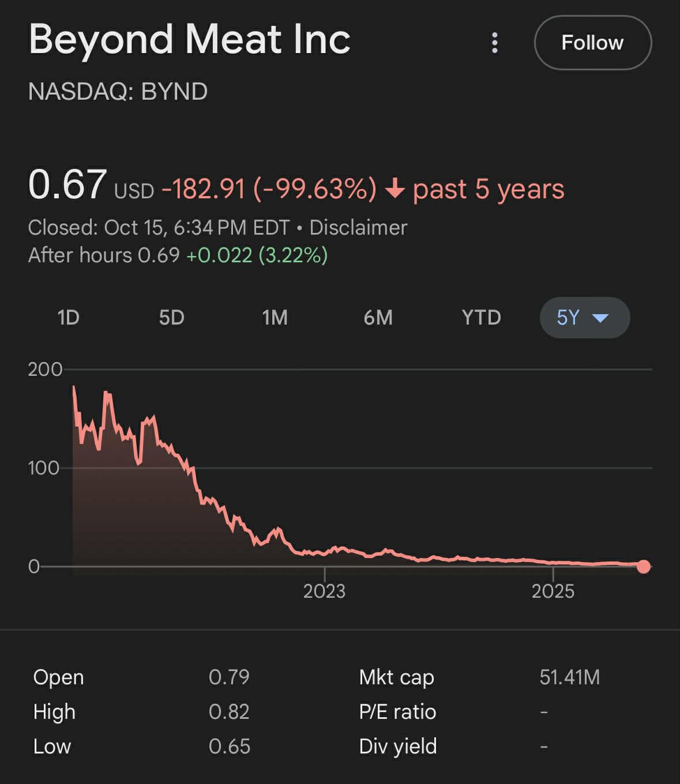This screenshot has height=784, width=680.
Task: Expand the 5Y range dropdown arrow
Action: [x=600, y=318]
